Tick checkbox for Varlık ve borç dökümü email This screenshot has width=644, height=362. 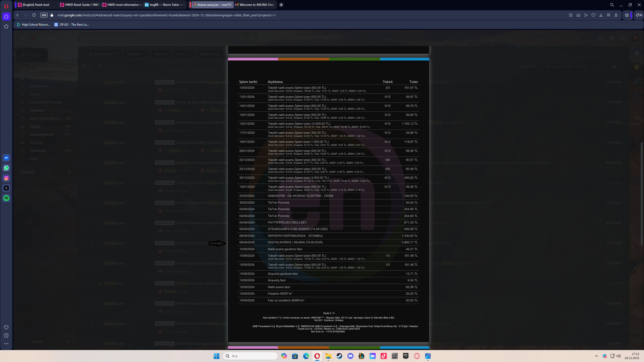84,102
